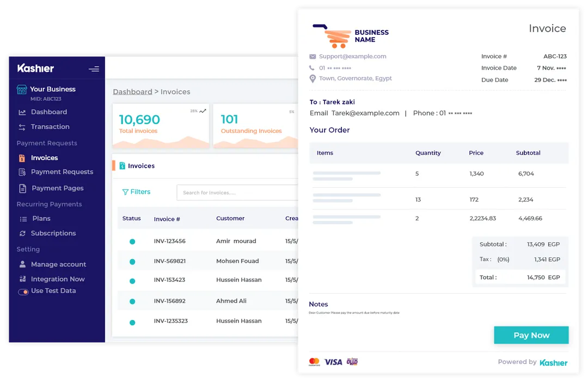Open Plans under Recurring Payments
This screenshot has height=382, width=588.
point(41,219)
